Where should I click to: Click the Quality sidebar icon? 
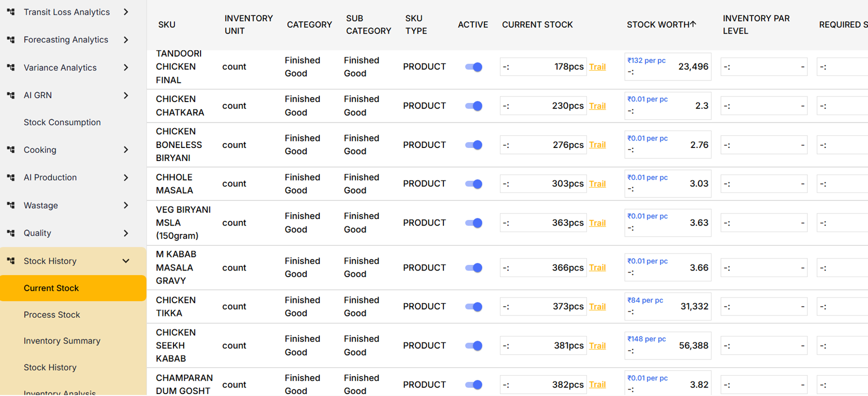pyautogui.click(x=10, y=233)
